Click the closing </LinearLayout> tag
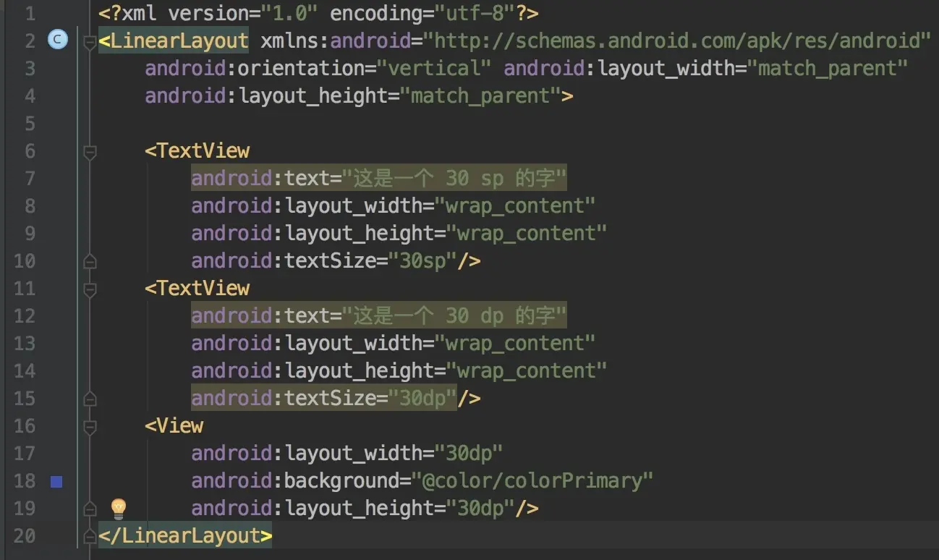 point(184,535)
